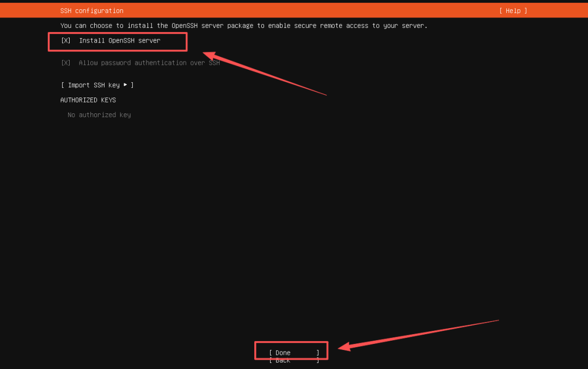This screenshot has height=369, width=588.
Task: Click the opening bracket of Import SSH key
Action: 63,85
